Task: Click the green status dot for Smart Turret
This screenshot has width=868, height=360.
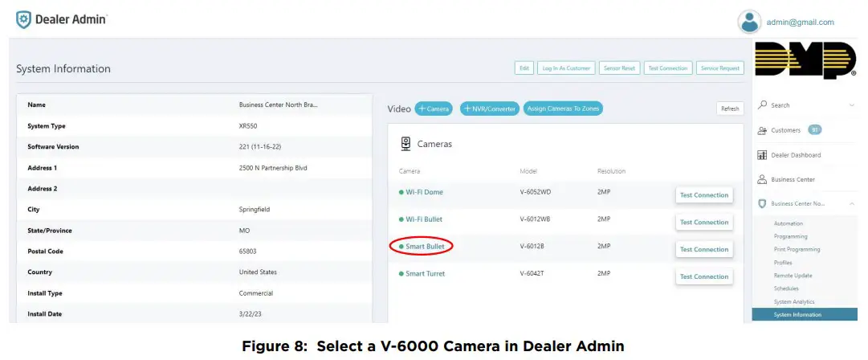Action: coord(401,273)
